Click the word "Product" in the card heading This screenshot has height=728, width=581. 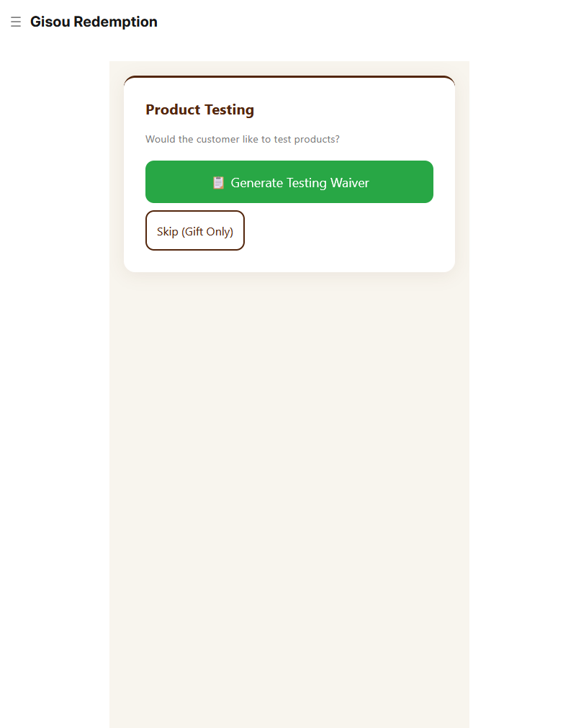(173, 110)
